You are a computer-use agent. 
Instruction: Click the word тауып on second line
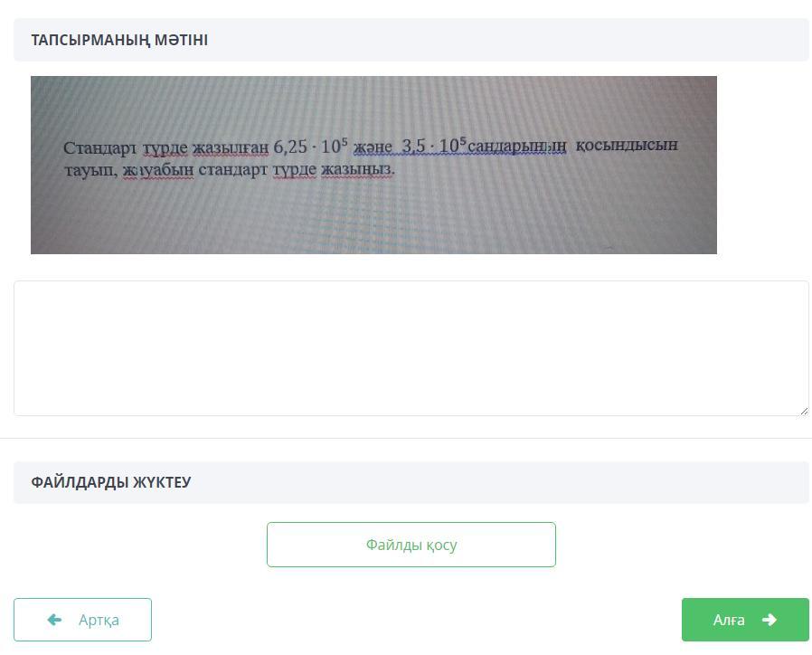click(x=90, y=170)
